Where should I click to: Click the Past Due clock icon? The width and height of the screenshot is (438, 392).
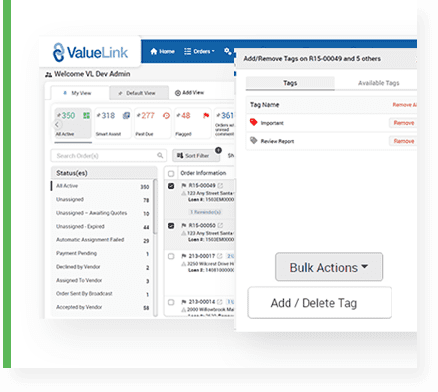(x=166, y=115)
